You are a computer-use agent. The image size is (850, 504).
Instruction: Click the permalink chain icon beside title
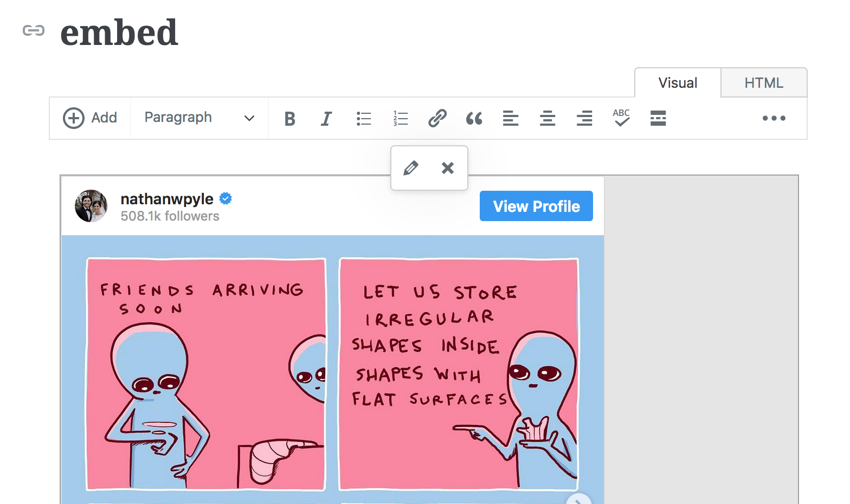(34, 31)
